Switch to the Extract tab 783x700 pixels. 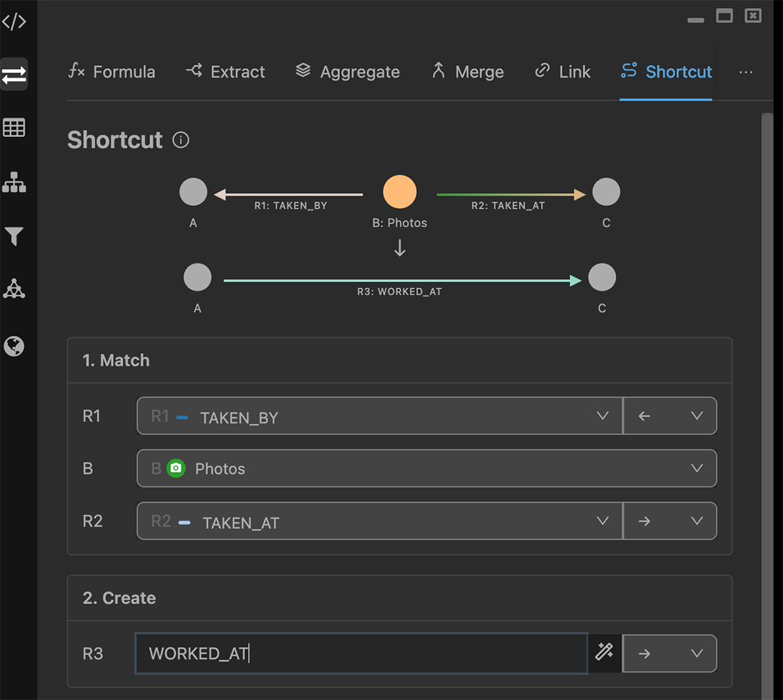[225, 72]
